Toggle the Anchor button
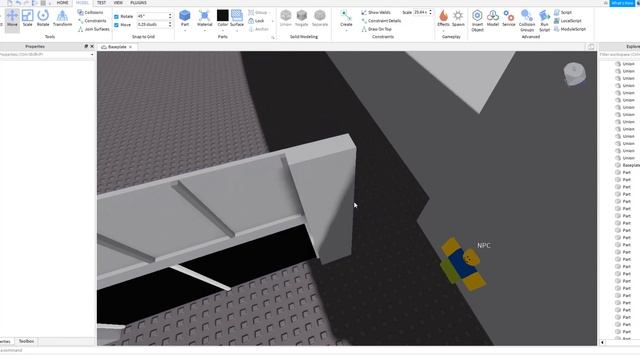640x360 pixels. point(258,29)
